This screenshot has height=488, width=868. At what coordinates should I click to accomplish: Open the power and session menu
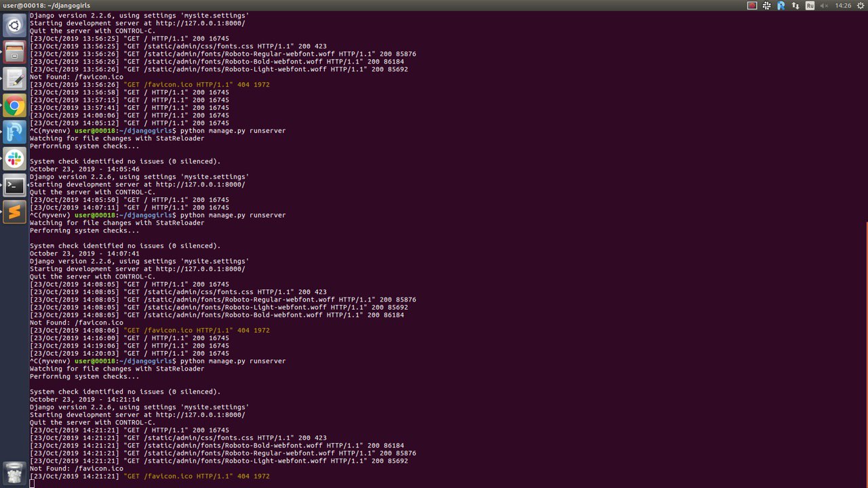pyautogui.click(x=859, y=5)
